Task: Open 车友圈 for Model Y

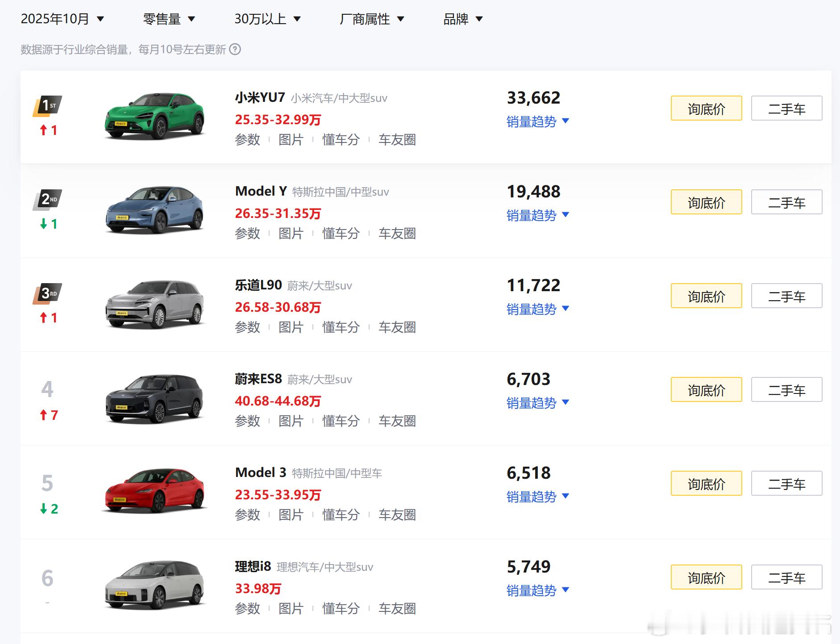Action: (397, 234)
